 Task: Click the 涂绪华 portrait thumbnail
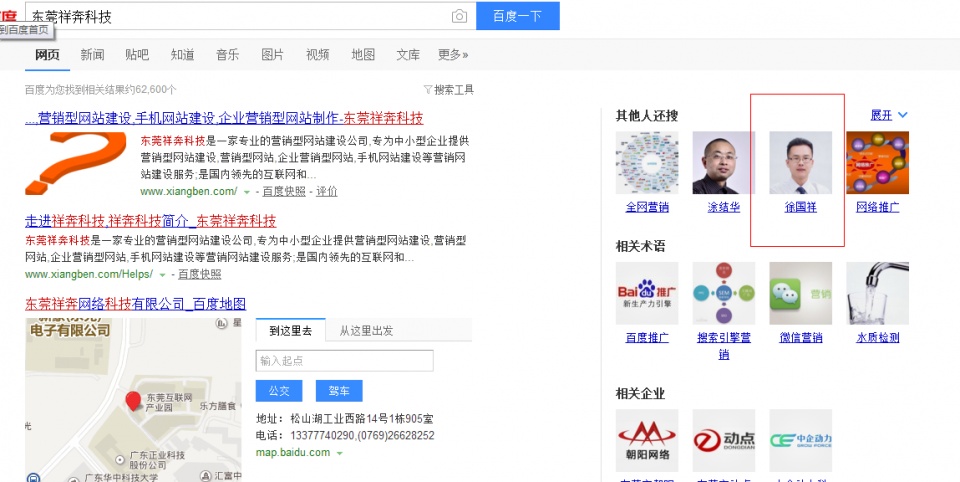(724, 162)
